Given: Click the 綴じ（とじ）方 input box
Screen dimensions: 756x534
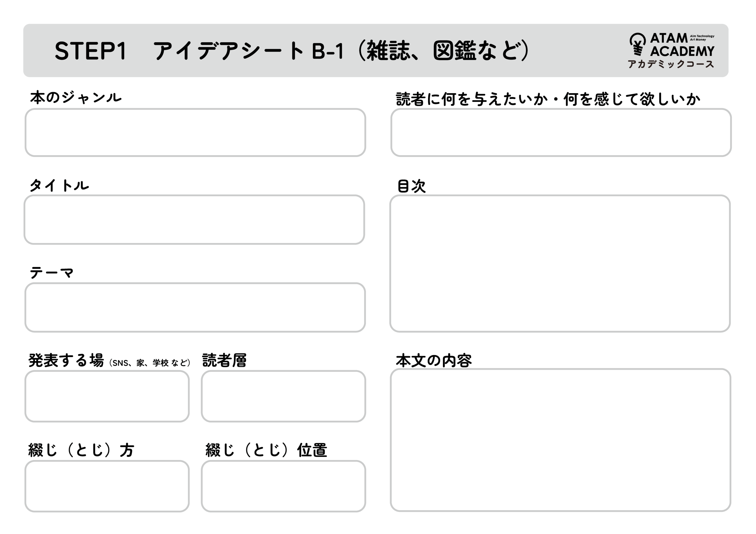Looking at the screenshot, I should [x=107, y=486].
